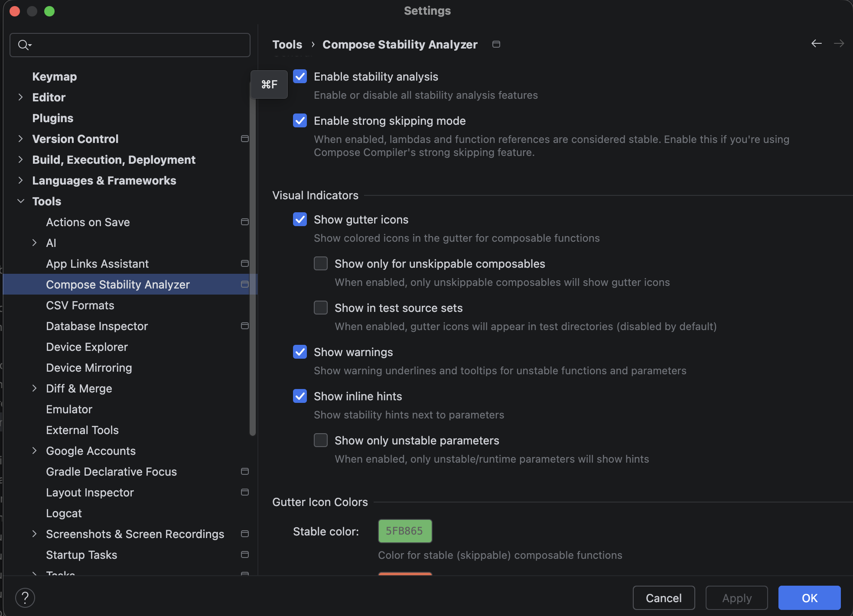Click project-level icon beside Screenshots & Screen Recordings
Image resolution: width=853 pixels, height=616 pixels.
click(x=245, y=534)
